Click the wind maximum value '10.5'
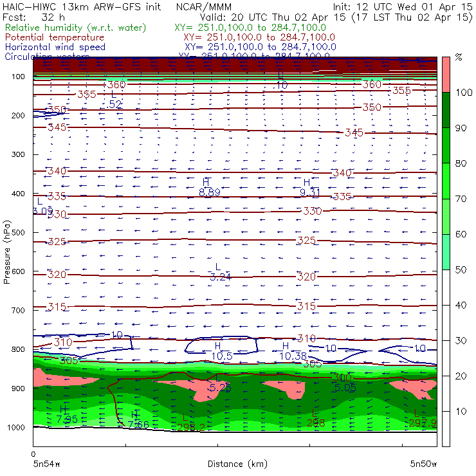This screenshot has height=476, width=476. point(222,356)
